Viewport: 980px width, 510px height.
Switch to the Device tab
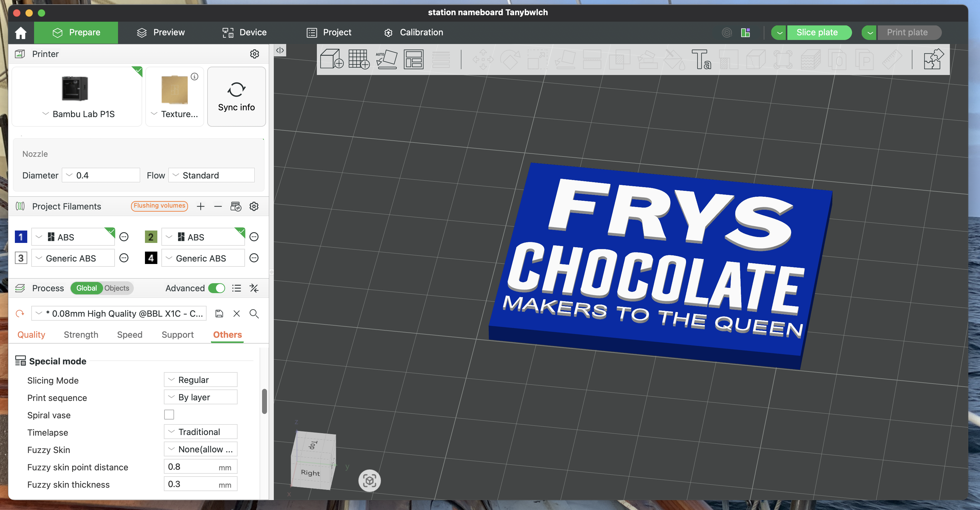244,33
